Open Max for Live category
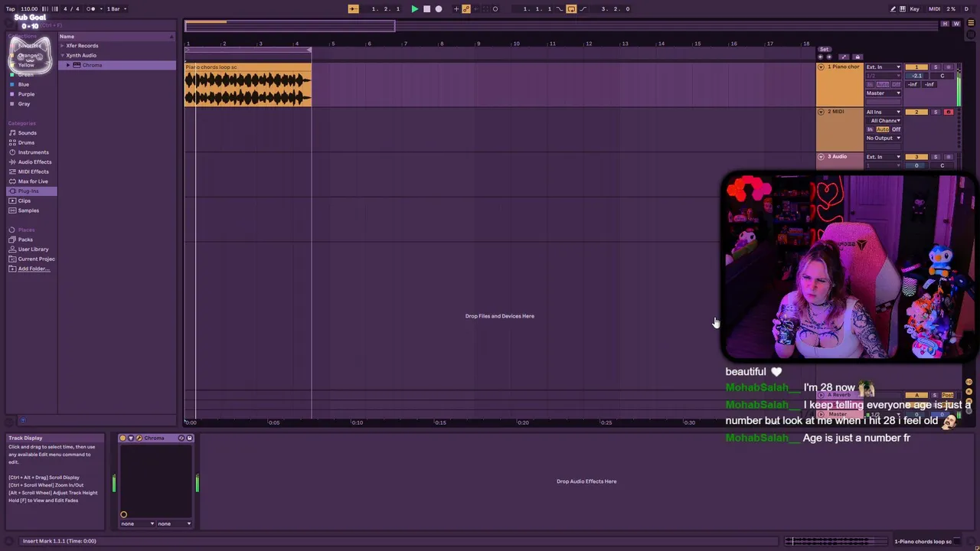980x551 pixels. pos(33,181)
